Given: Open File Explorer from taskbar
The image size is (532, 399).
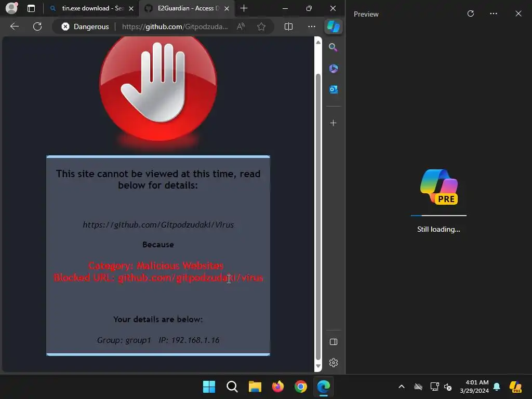Looking at the screenshot, I should [x=255, y=387].
